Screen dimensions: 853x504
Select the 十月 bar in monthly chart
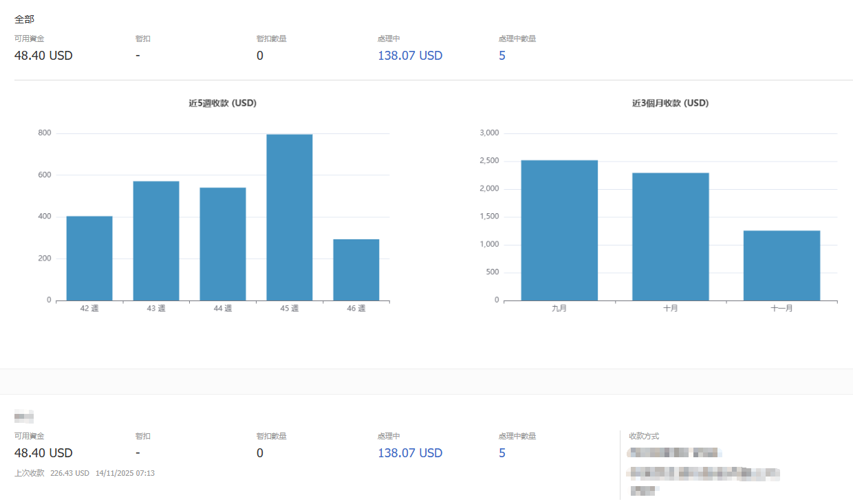pos(671,237)
